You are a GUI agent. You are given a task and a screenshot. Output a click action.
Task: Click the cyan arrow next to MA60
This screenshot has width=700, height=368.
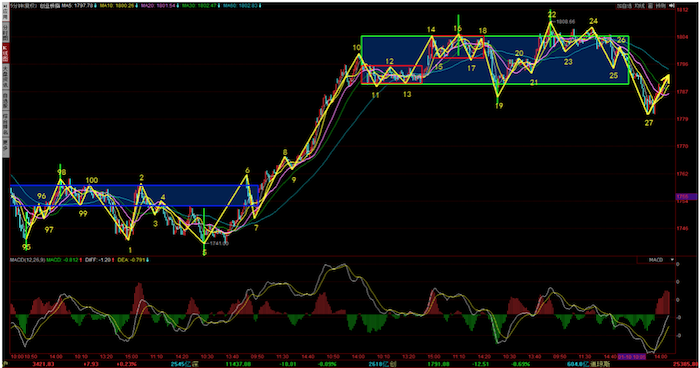coord(260,6)
